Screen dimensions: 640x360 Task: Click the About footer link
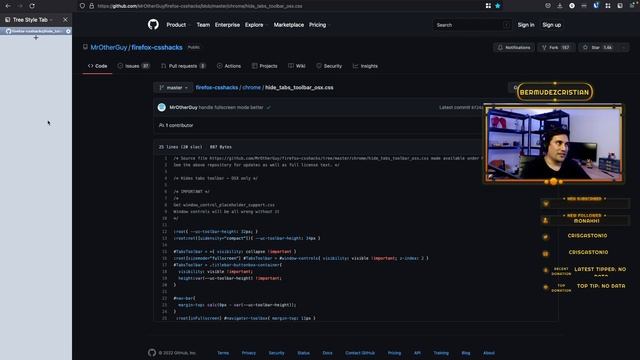click(x=489, y=353)
